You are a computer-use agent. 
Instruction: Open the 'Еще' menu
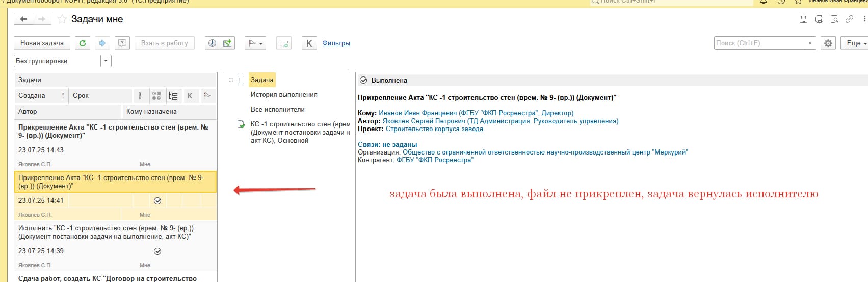point(856,43)
